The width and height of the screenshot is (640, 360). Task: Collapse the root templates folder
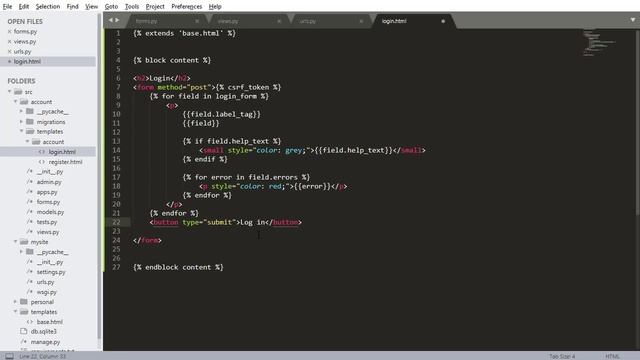tap(16, 312)
